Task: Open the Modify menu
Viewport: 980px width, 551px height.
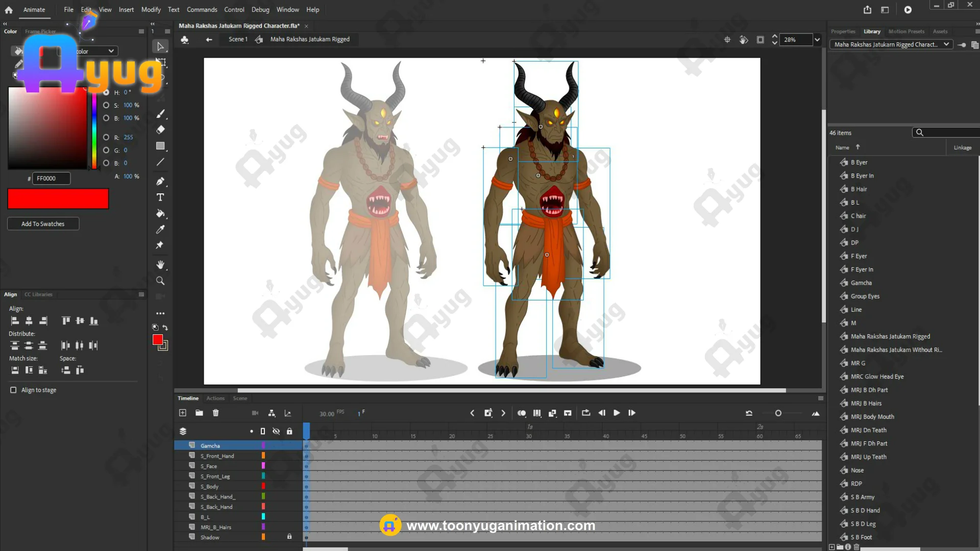Action: pyautogui.click(x=151, y=10)
